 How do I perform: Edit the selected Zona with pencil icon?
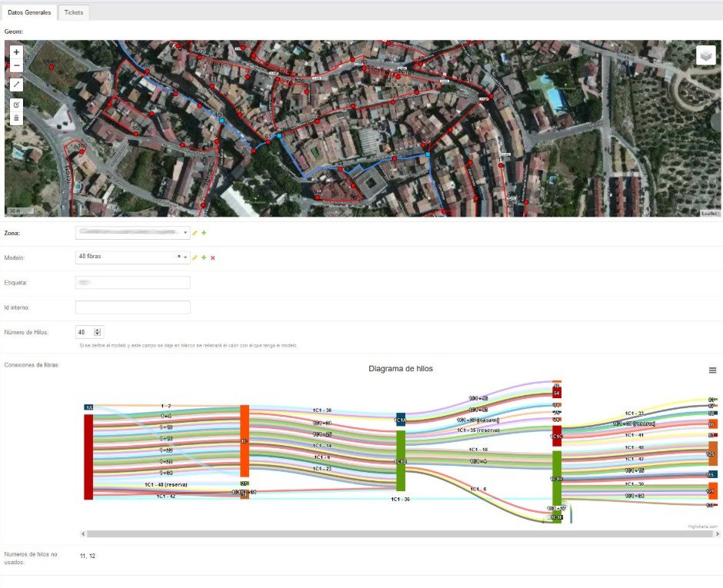coord(195,233)
